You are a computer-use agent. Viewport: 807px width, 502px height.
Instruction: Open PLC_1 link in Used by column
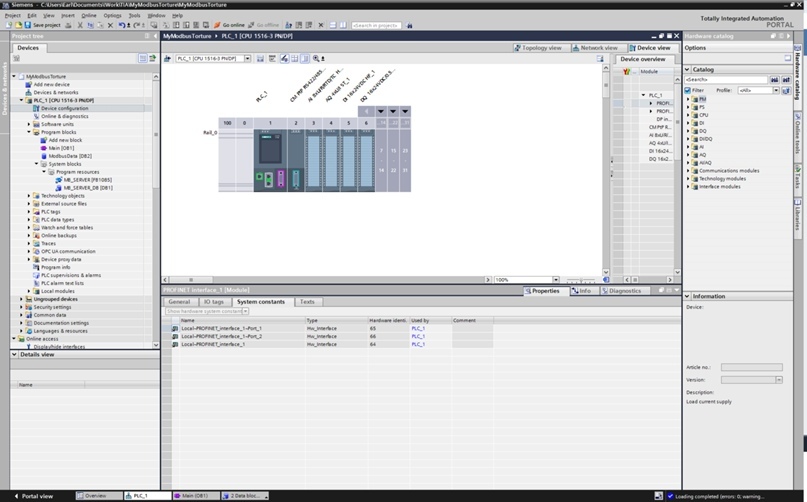tap(418, 328)
